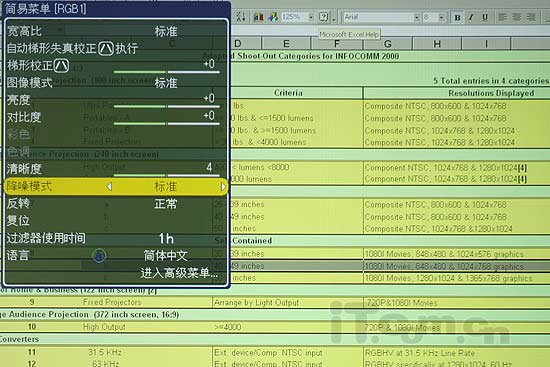Select 进入高级菜单... menu entry
This screenshot has width=550, height=367.
coord(179,273)
